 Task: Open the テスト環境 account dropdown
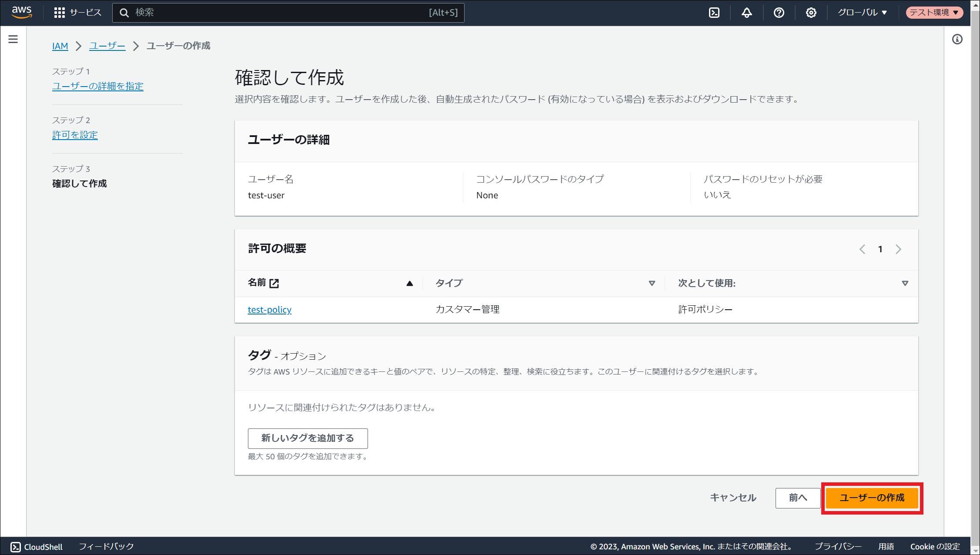click(x=934, y=13)
